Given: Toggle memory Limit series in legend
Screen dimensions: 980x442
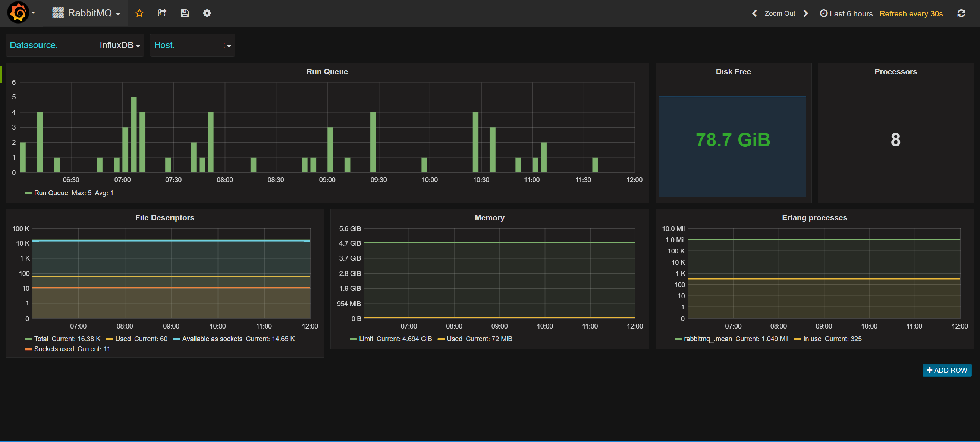Looking at the screenshot, I should [x=365, y=339].
